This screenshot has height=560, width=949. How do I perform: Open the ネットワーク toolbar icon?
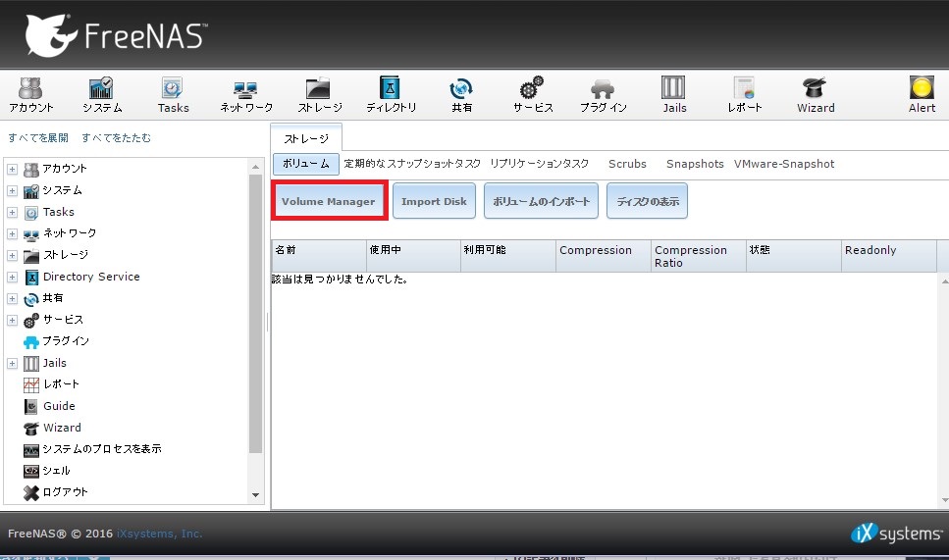coord(245,95)
